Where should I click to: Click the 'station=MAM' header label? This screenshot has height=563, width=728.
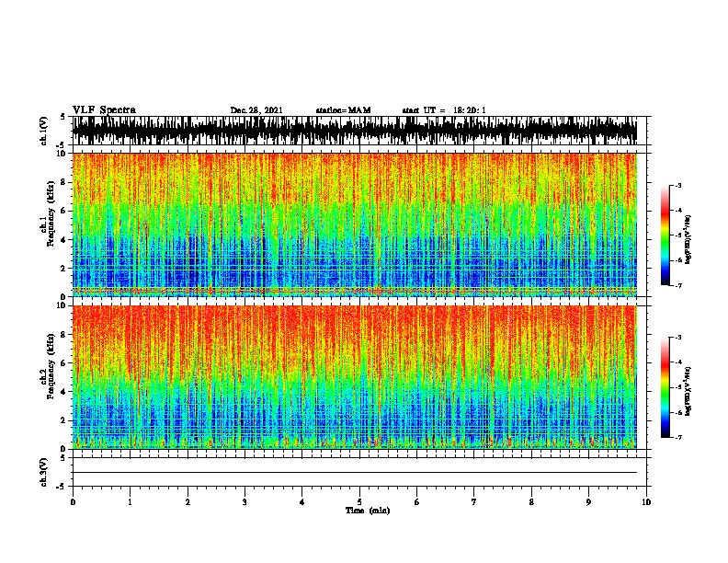point(343,110)
